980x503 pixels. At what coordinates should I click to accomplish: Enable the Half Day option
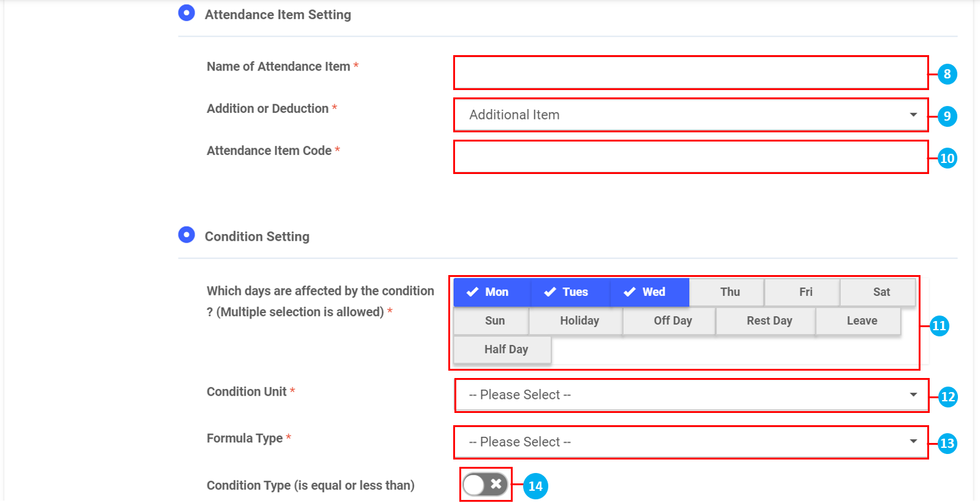(505, 350)
